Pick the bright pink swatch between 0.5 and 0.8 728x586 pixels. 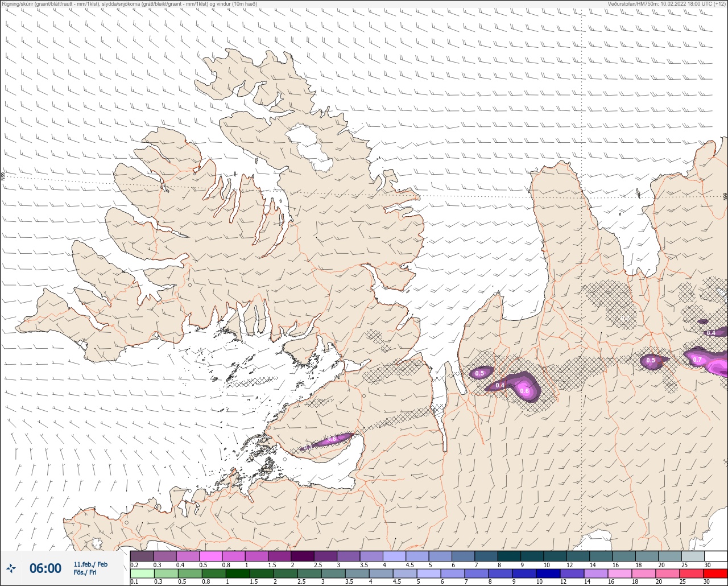tap(210, 556)
